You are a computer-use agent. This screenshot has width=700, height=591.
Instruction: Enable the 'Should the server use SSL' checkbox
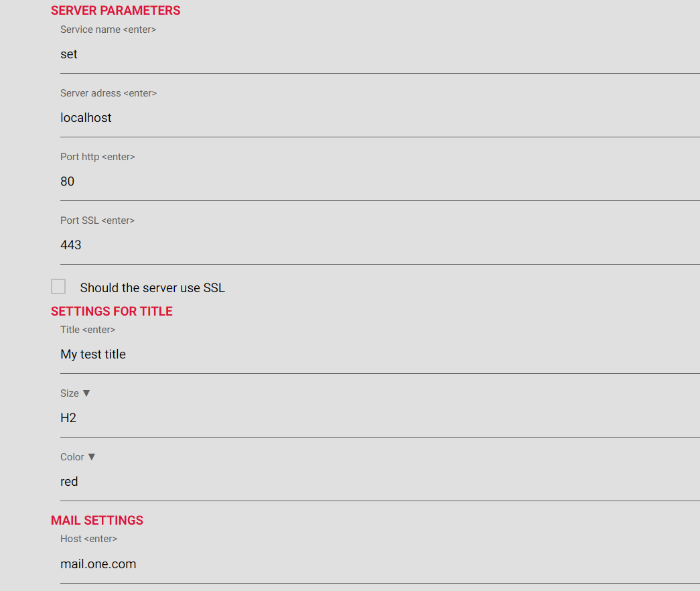(58, 287)
